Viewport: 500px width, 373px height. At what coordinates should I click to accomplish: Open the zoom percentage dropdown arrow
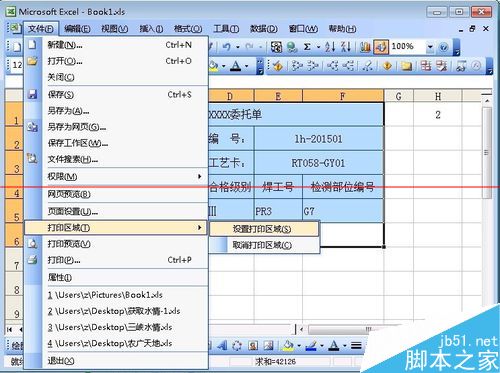pos(430,47)
